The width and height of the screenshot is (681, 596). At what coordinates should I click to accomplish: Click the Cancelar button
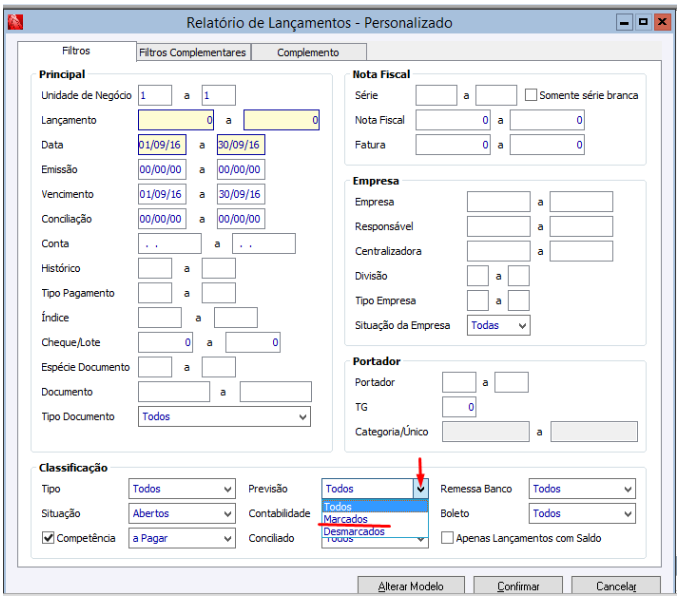pyautogui.click(x=616, y=586)
